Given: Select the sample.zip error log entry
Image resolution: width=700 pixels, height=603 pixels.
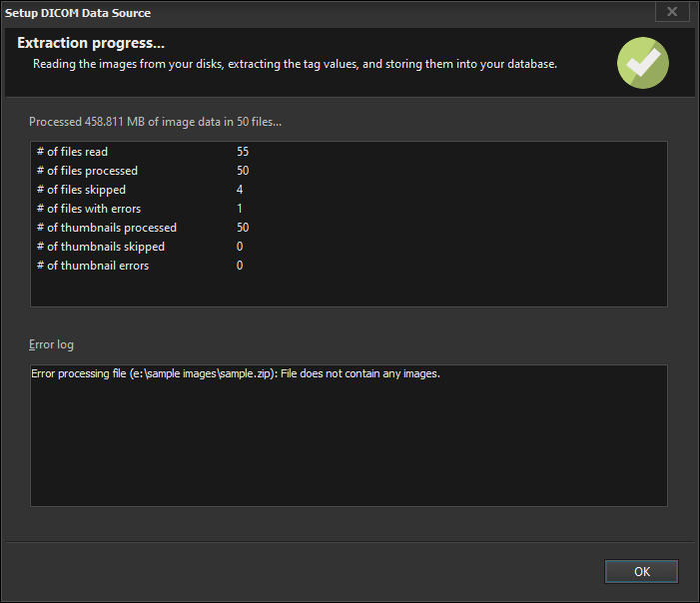Looking at the screenshot, I should pyautogui.click(x=236, y=374).
